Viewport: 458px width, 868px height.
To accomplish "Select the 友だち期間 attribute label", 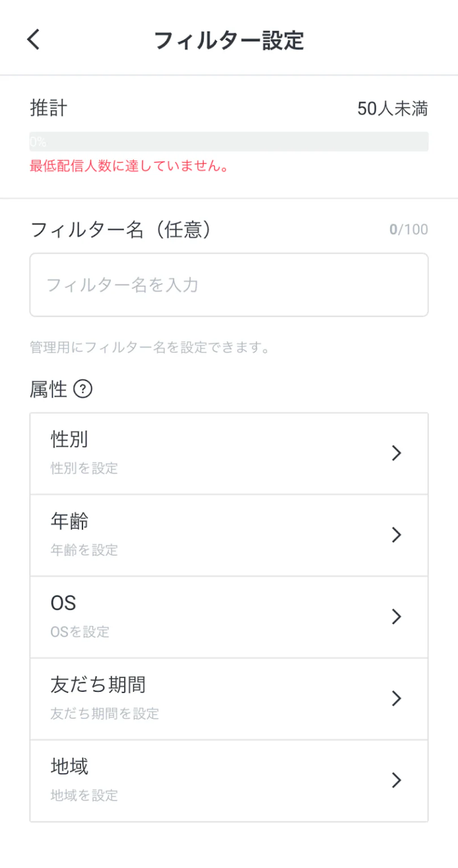I will (x=98, y=685).
